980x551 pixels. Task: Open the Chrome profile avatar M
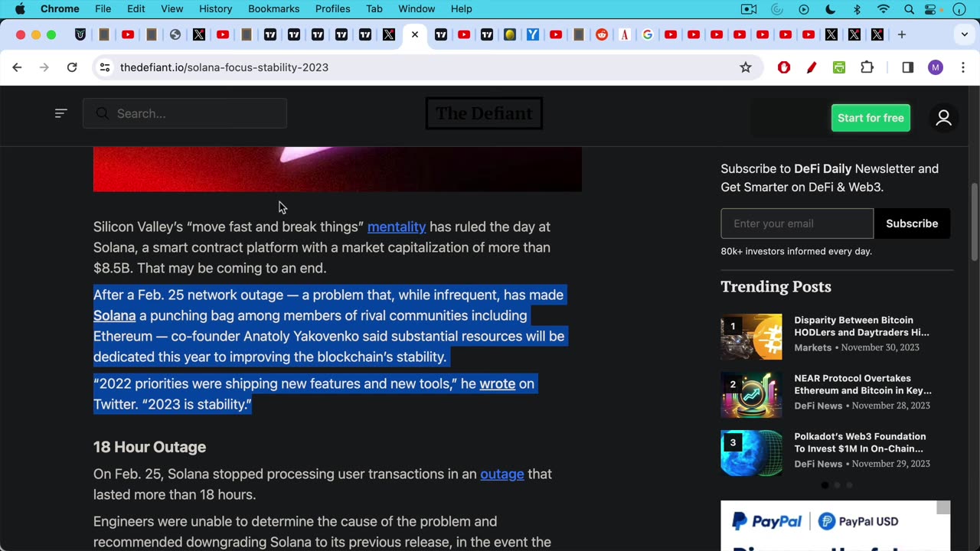(x=936, y=67)
